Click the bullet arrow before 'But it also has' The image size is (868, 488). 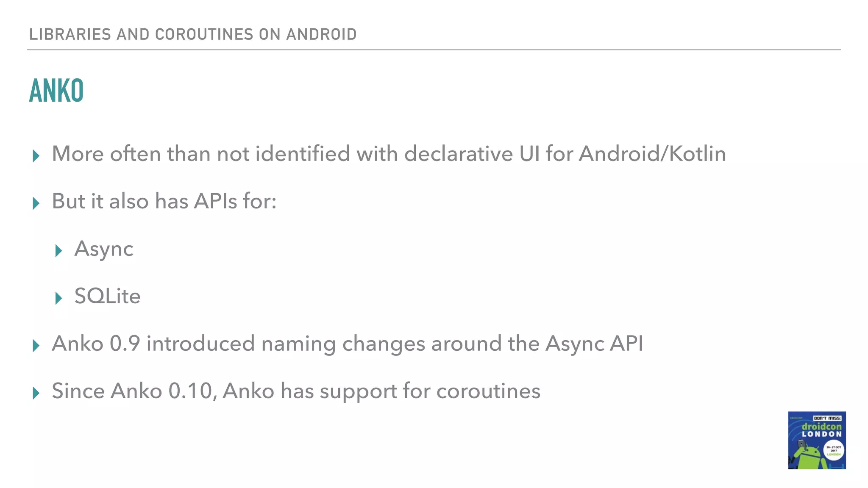pyautogui.click(x=36, y=204)
